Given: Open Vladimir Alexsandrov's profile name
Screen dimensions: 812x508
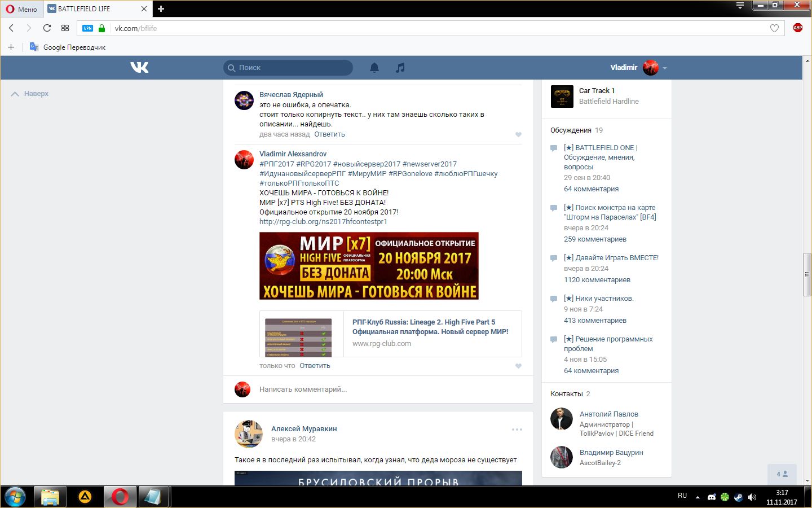Looking at the screenshot, I should click(293, 154).
